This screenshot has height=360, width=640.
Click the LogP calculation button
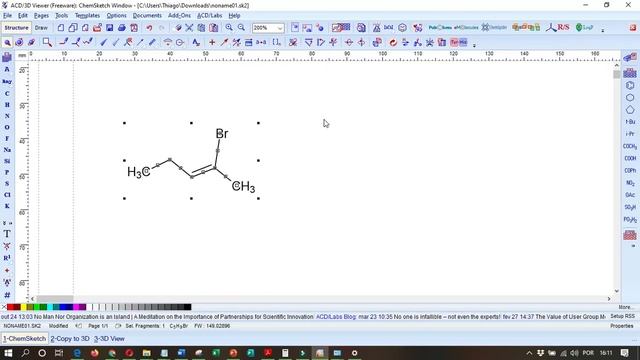pyautogui.click(x=584, y=28)
